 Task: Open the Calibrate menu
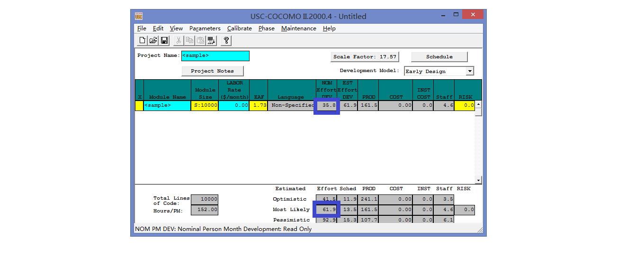click(x=240, y=28)
